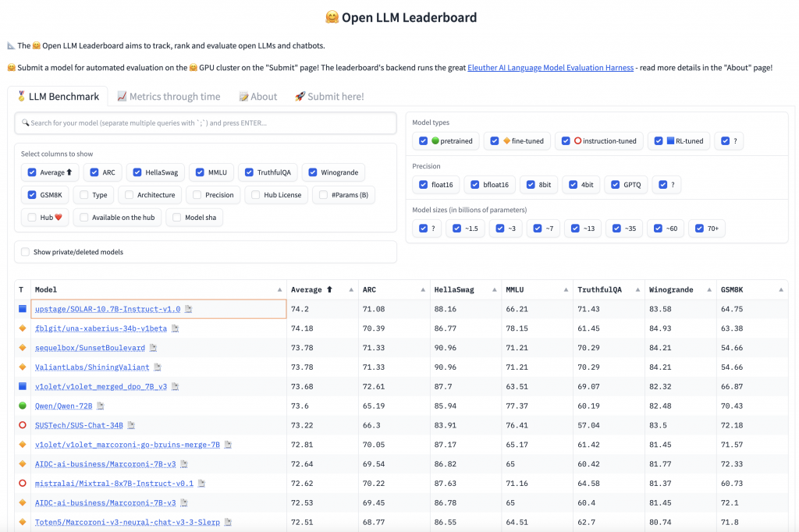The image size is (799, 532).
Task: Click the orange diamond icon of Toten5 Marcoroni row
Action: pos(23,522)
